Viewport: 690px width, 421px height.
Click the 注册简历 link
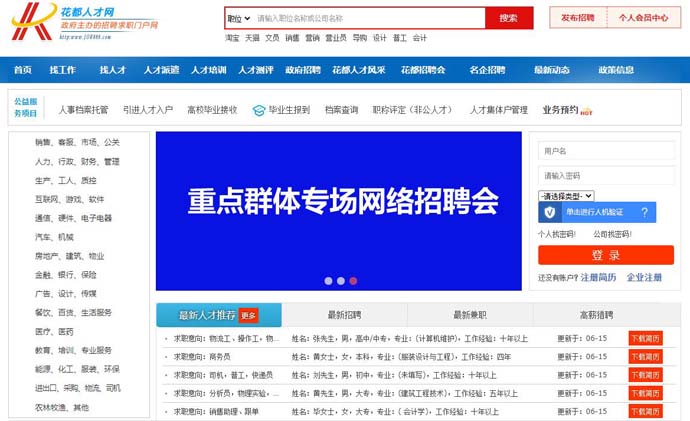tap(598, 278)
